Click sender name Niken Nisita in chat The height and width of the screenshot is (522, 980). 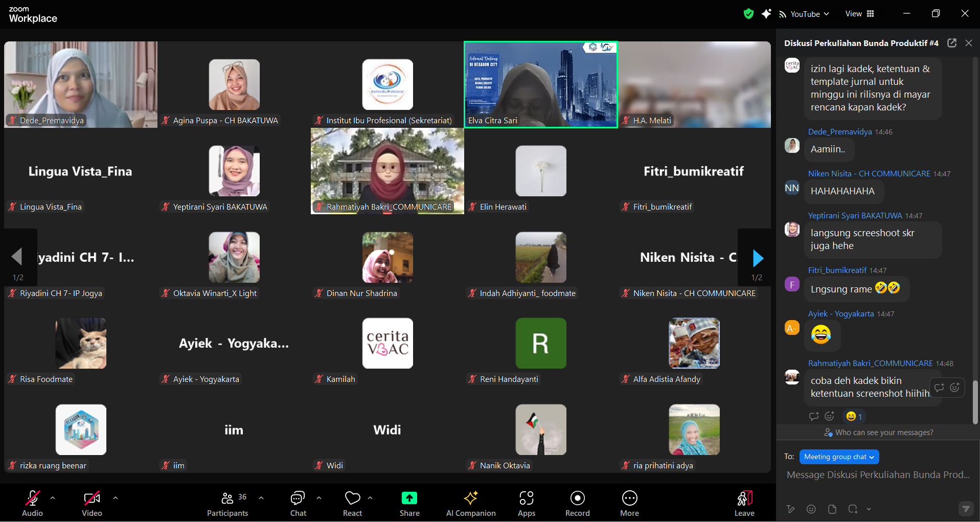869,174
